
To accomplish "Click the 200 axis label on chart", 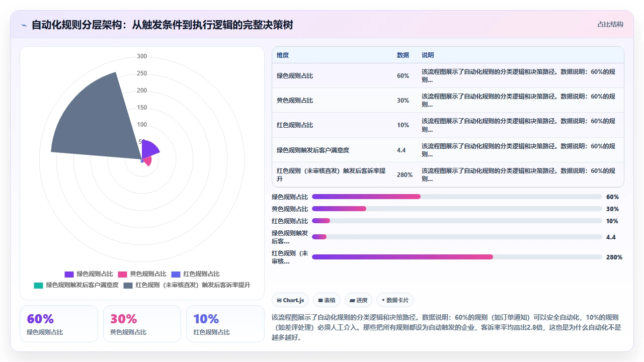I will (x=142, y=90).
